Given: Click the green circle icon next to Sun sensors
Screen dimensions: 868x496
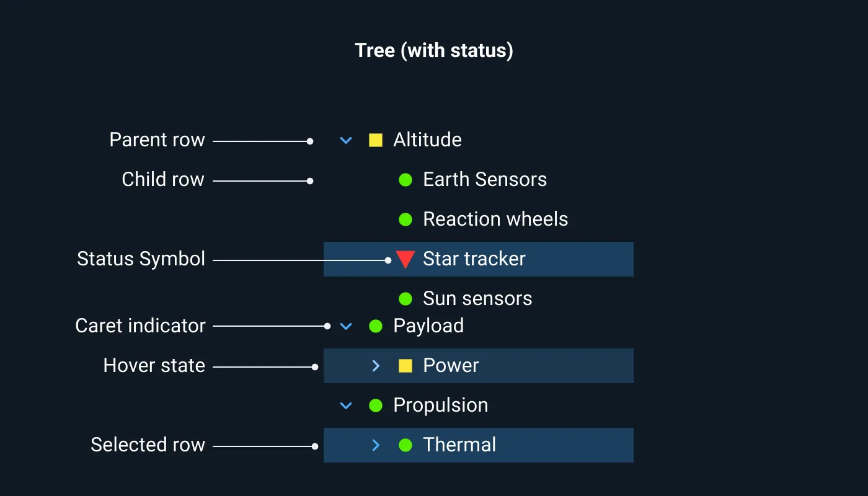Looking at the screenshot, I should [405, 299].
